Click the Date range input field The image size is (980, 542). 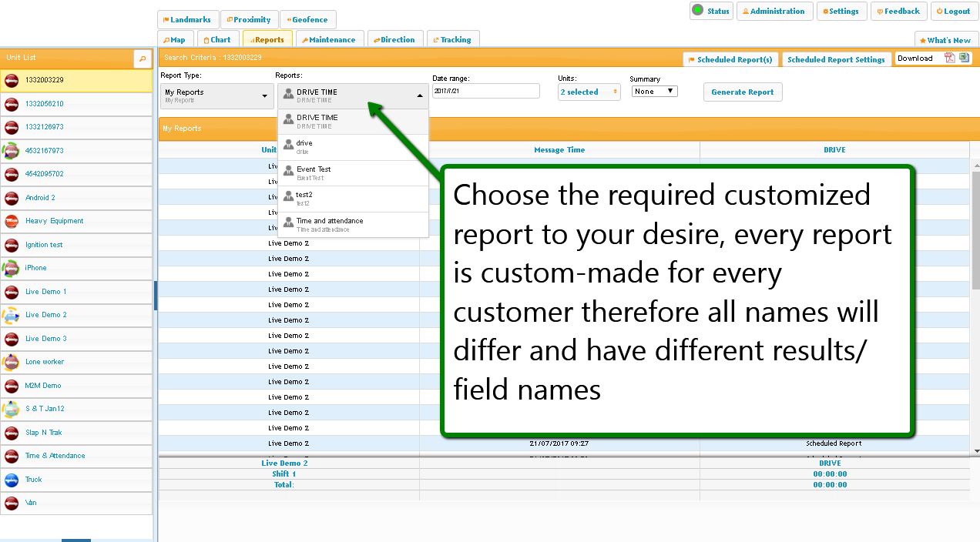[x=485, y=92]
